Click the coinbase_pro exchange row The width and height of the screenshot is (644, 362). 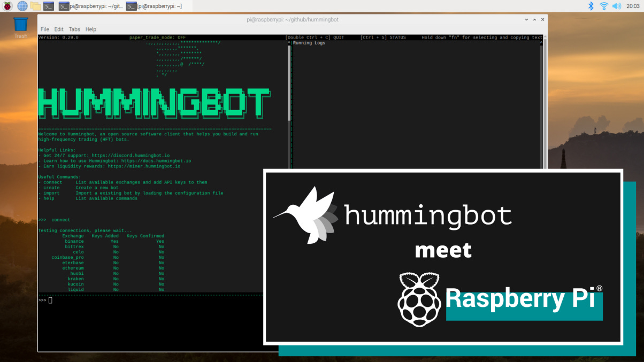point(108,258)
